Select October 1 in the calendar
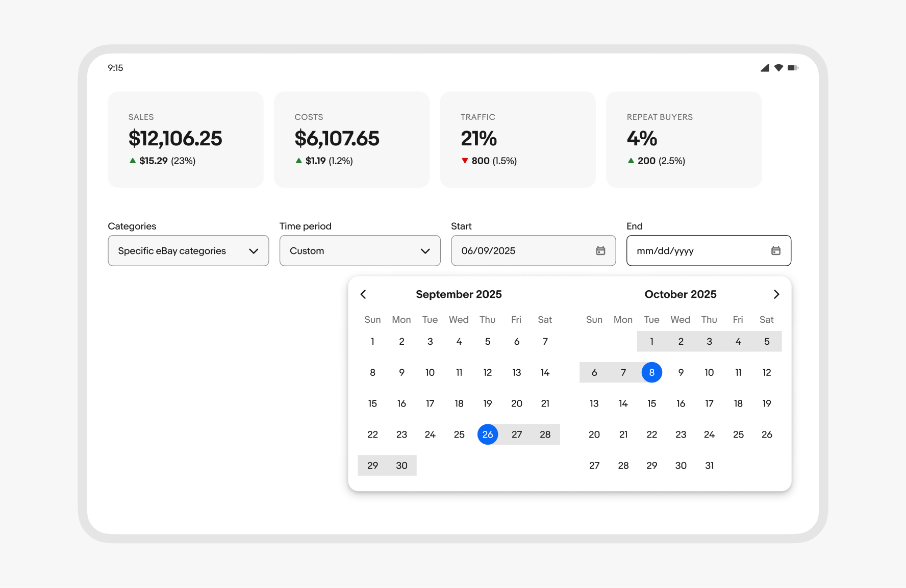 tap(652, 342)
